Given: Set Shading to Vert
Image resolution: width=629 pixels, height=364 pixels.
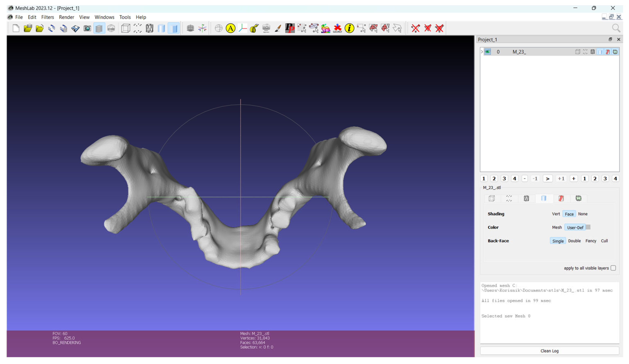Looking at the screenshot, I should click(556, 214).
